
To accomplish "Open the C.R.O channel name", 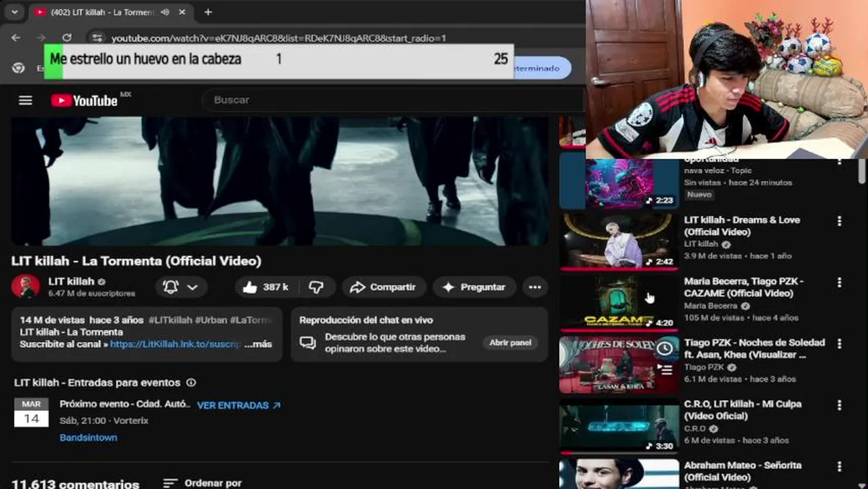I will pyautogui.click(x=695, y=429).
